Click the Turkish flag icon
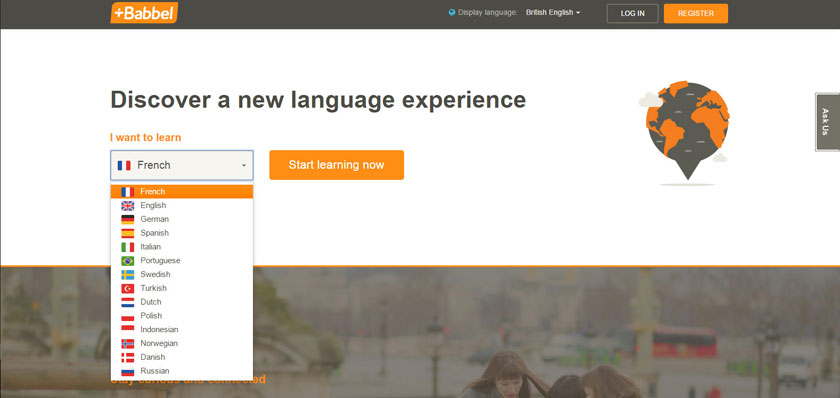The height and width of the screenshot is (398, 840). click(x=128, y=288)
